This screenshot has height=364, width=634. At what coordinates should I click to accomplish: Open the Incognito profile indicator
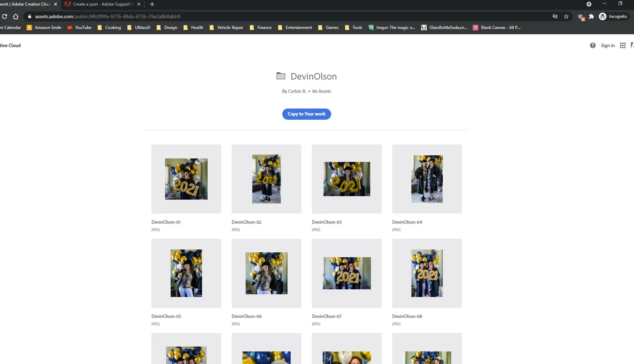click(613, 16)
